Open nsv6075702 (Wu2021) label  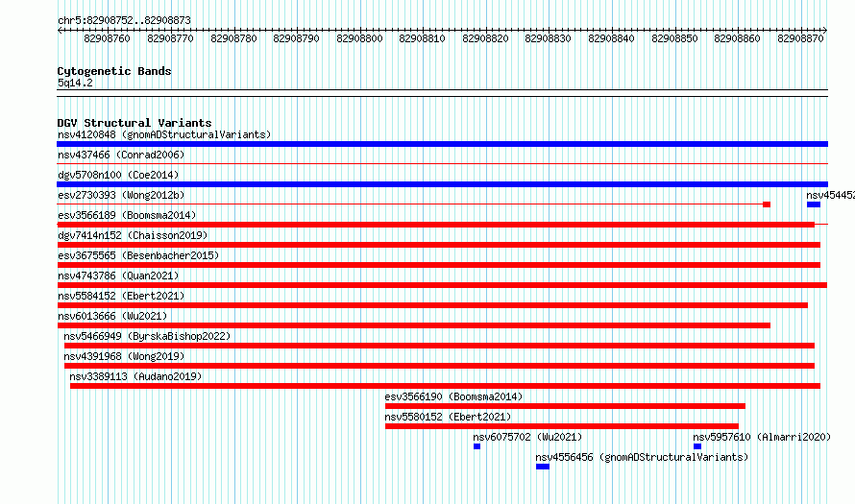click(527, 437)
